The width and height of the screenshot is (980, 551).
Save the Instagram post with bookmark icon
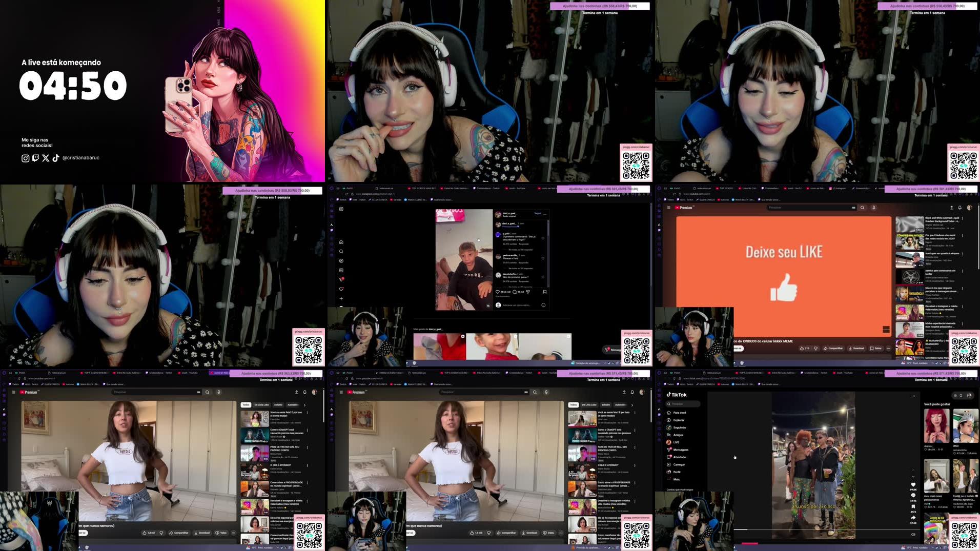pyautogui.click(x=545, y=292)
